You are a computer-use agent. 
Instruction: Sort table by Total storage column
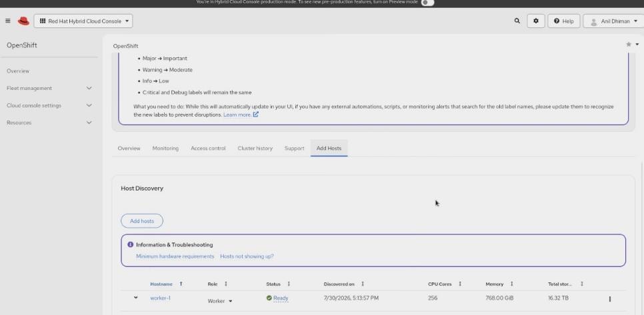click(565, 284)
